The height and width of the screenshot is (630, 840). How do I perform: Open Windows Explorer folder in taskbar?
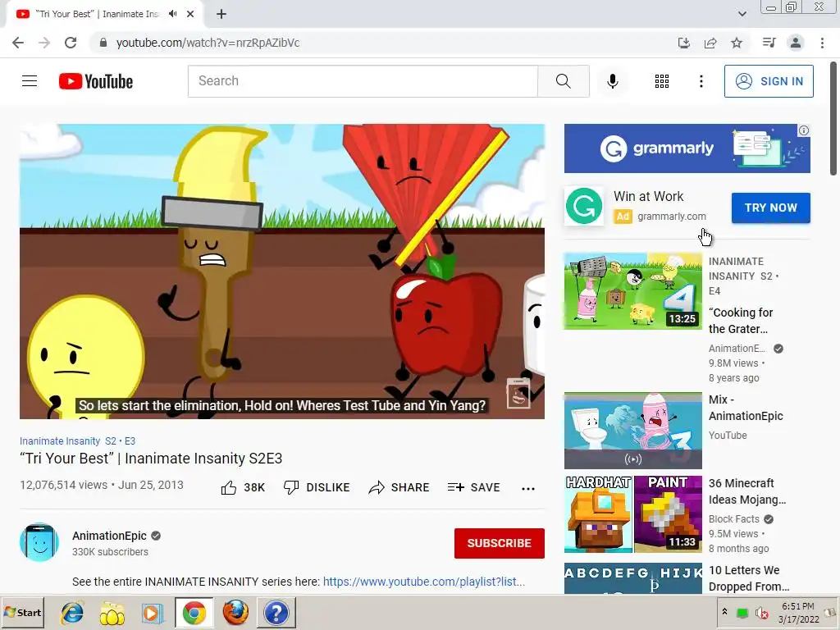pyautogui.click(x=112, y=614)
